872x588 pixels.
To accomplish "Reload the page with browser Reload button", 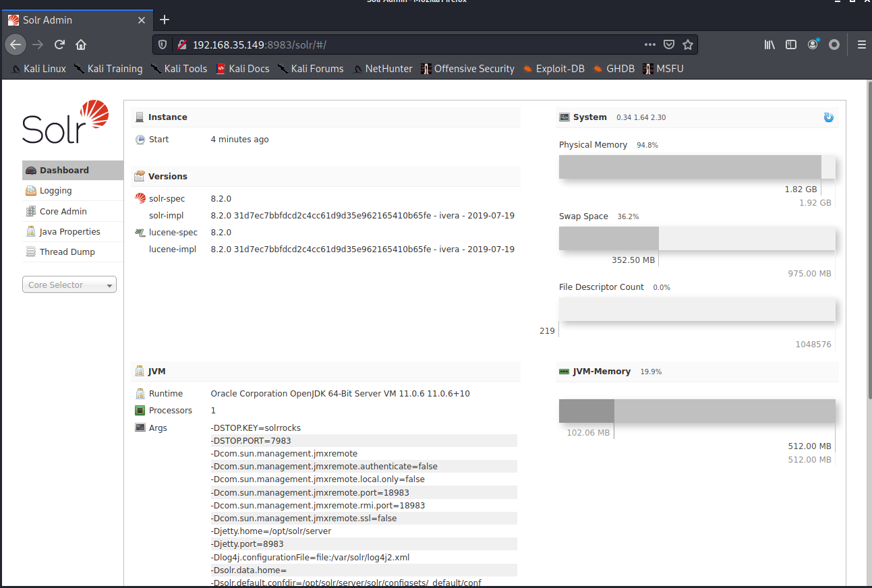I will point(59,45).
